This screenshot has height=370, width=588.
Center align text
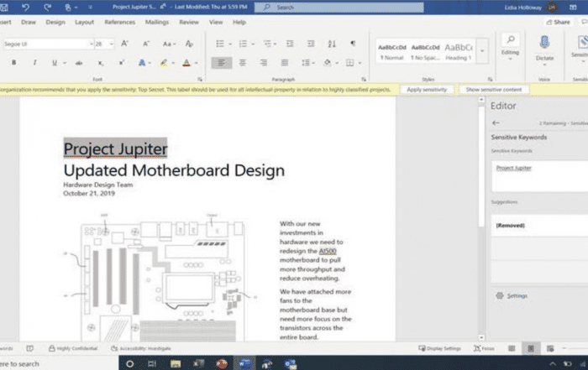click(x=243, y=63)
